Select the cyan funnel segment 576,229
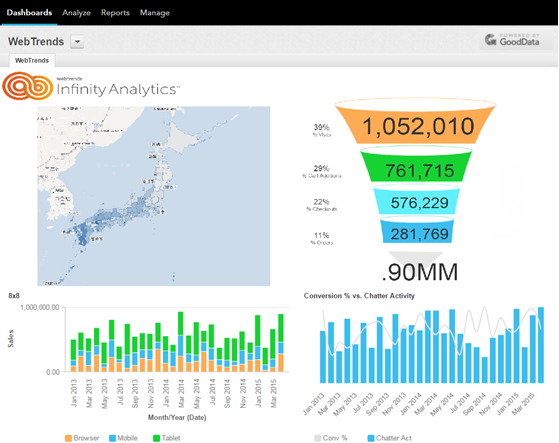 click(417, 200)
